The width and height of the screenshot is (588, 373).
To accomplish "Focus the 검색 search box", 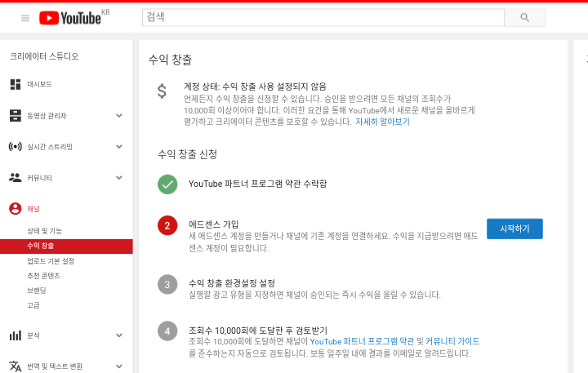I will (323, 17).
